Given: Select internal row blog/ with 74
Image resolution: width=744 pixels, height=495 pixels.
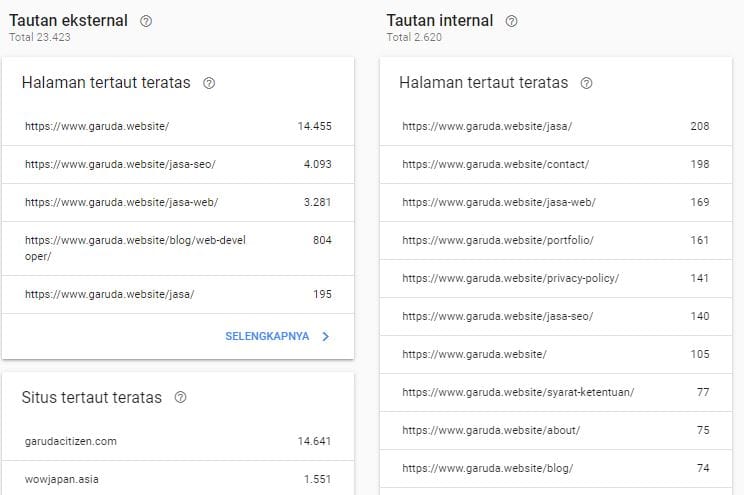Looking at the screenshot, I should coord(556,468).
